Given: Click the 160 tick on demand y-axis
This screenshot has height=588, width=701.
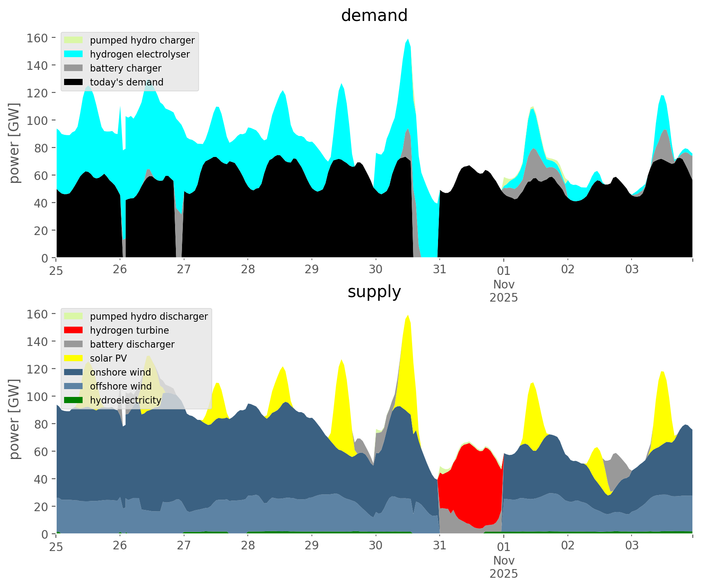Looking at the screenshot, I should coord(37,38).
